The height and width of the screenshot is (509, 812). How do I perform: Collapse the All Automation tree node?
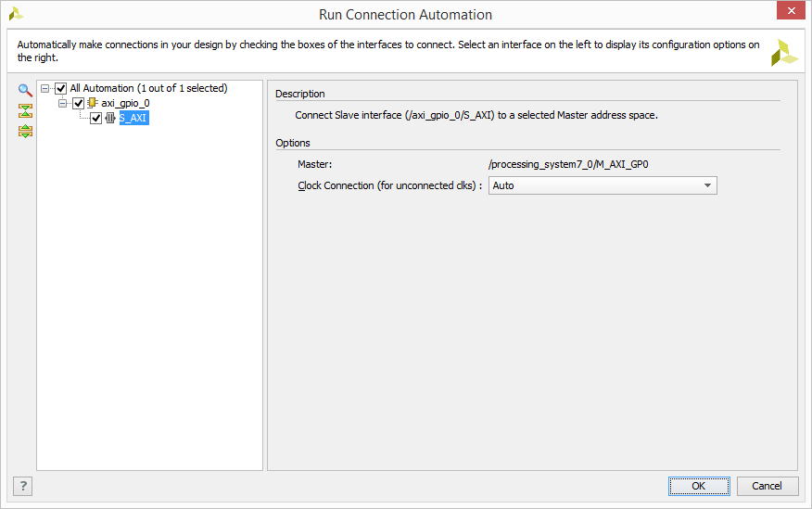tap(45, 89)
